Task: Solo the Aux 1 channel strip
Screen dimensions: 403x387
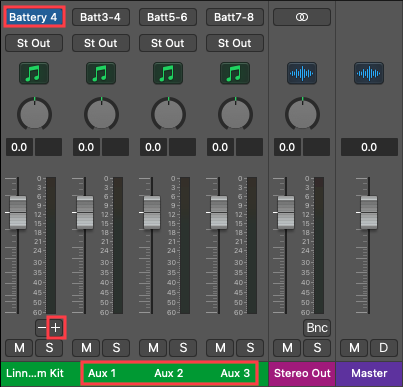Action: (116, 348)
